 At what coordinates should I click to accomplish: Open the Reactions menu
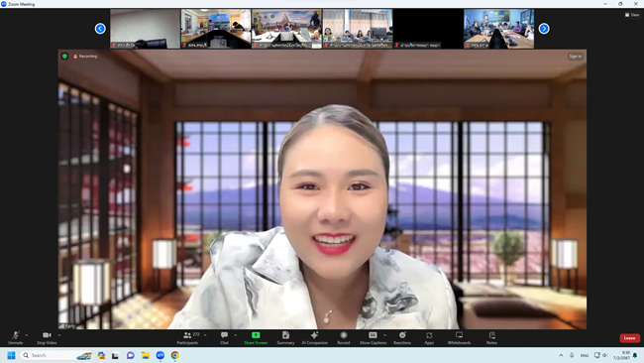(402, 338)
